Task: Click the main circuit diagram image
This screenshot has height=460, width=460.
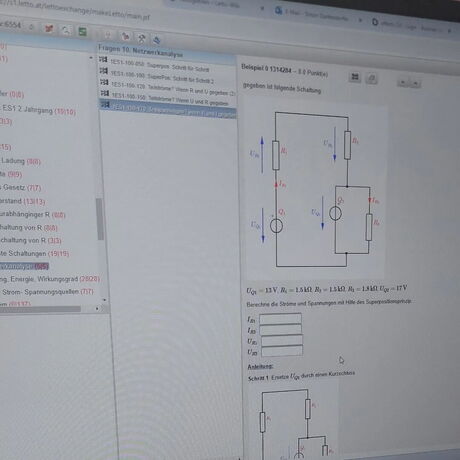Action: pos(315,189)
